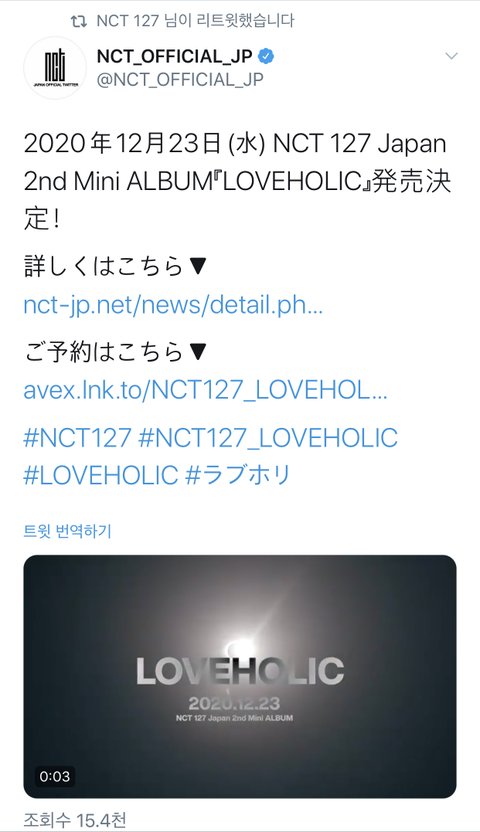Click the #NCT127_LOVEHOLIC hashtag

point(268,438)
